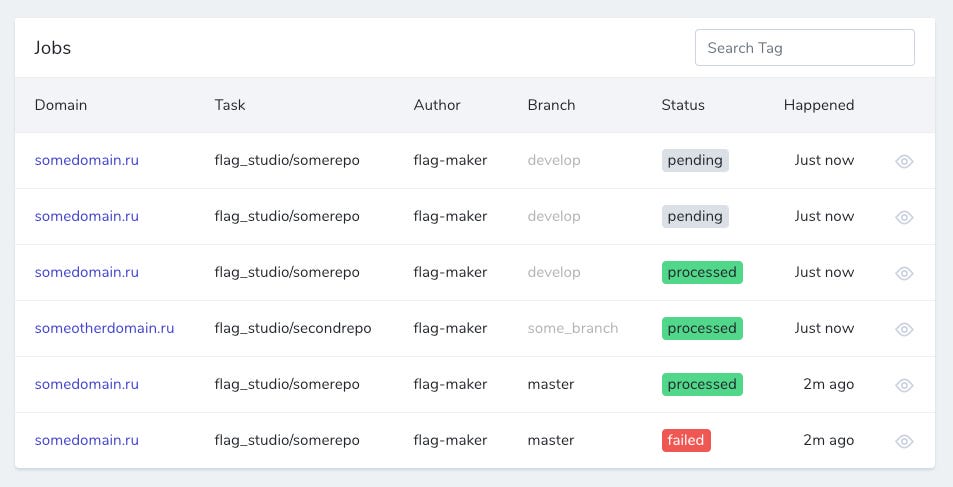Click the red failed status badge
953x487 pixels.
pyautogui.click(x=686, y=440)
